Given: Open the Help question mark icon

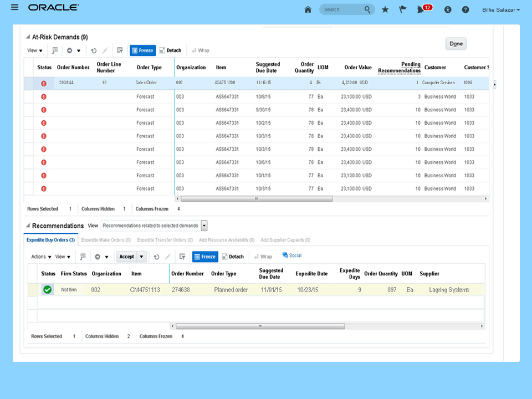Looking at the screenshot, I should click(x=465, y=9).
